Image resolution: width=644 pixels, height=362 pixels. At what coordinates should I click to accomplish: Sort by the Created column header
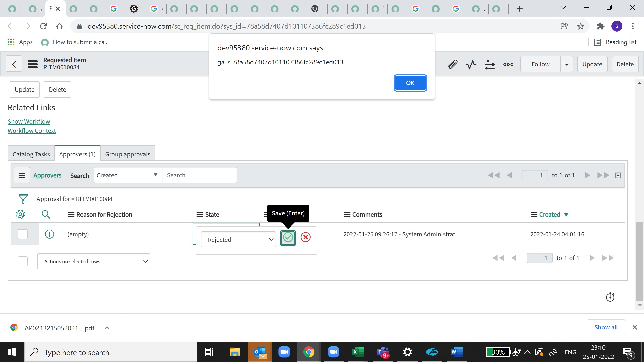(x=550, y=215)
